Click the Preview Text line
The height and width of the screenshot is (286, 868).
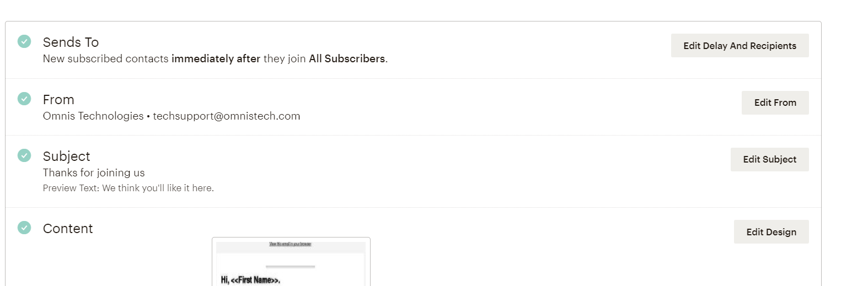point(128,188)
